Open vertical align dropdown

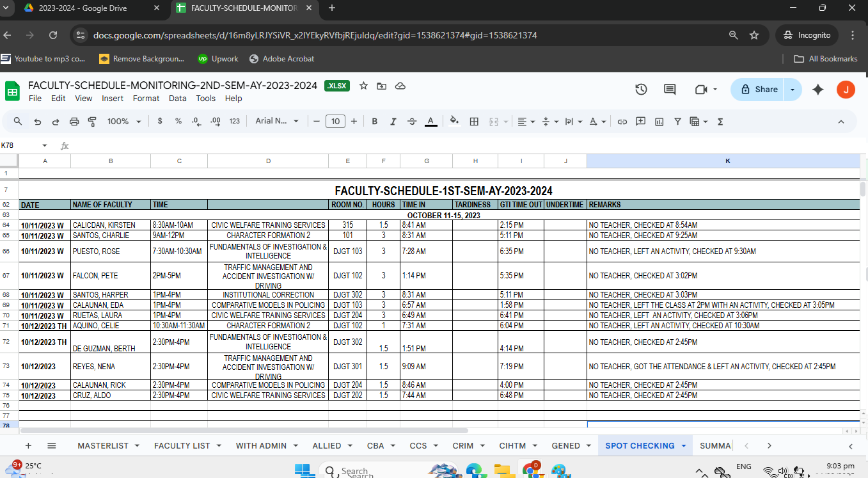[x=550, y=122]
